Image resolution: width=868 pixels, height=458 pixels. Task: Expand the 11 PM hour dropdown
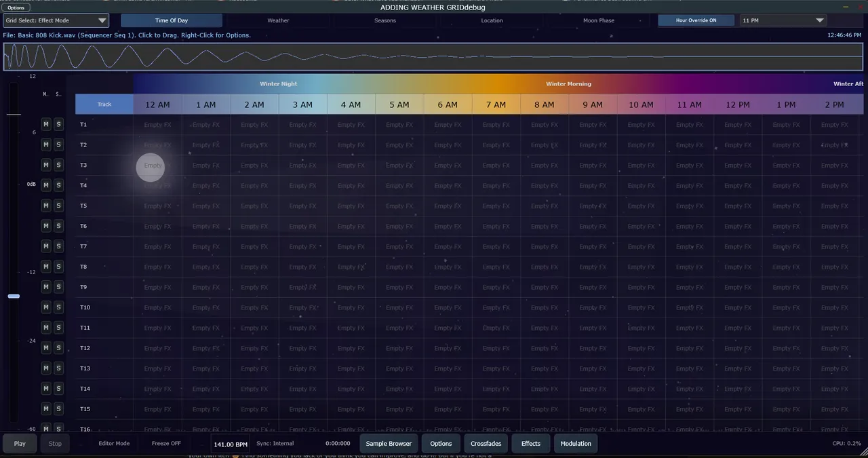pos(783,21)
